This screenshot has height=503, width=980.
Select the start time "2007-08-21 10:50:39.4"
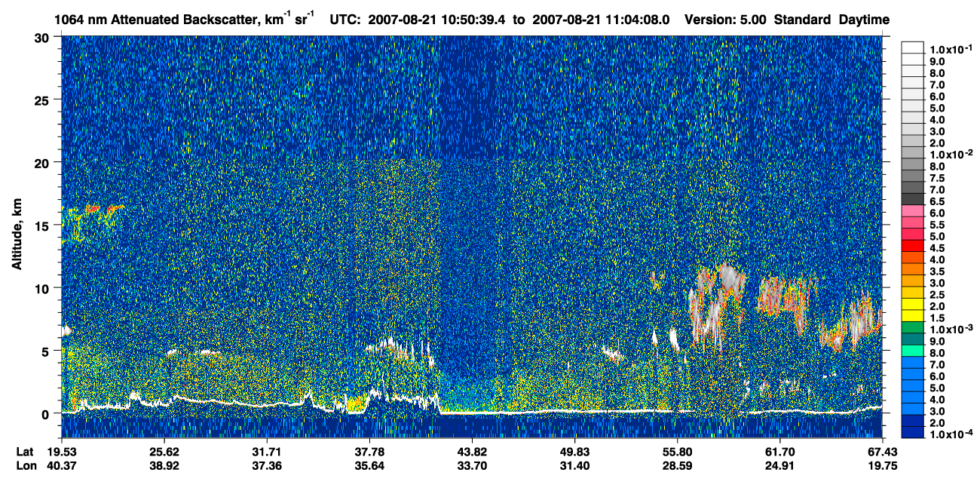(x=437, y=20)
